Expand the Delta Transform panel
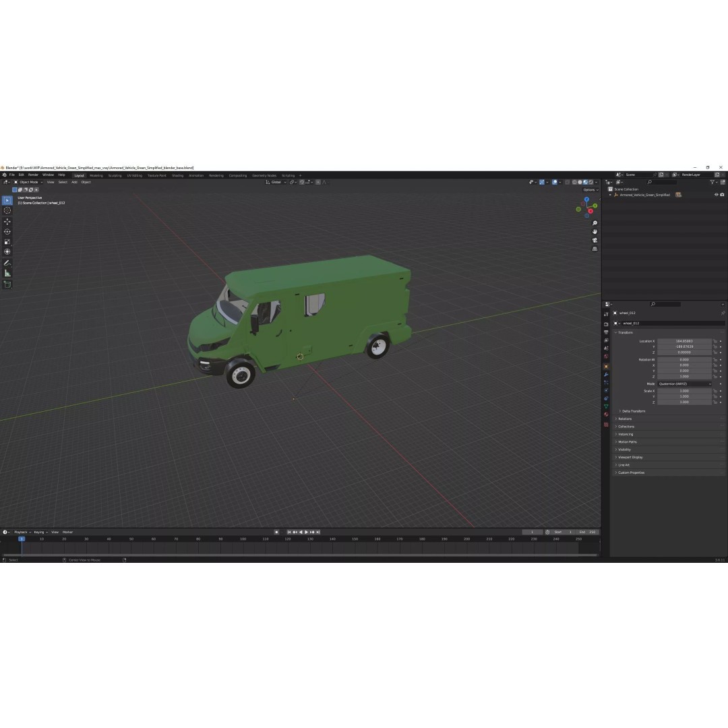Image resolution: width=728 pixels, height=728 pixels. pos(633,411)
